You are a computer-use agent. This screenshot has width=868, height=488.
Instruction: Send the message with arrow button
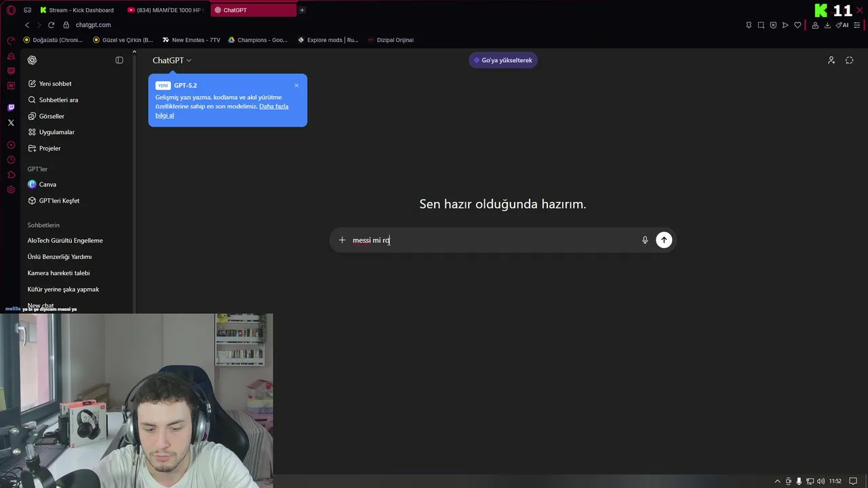pyautogui.click(x=664, y=240)
